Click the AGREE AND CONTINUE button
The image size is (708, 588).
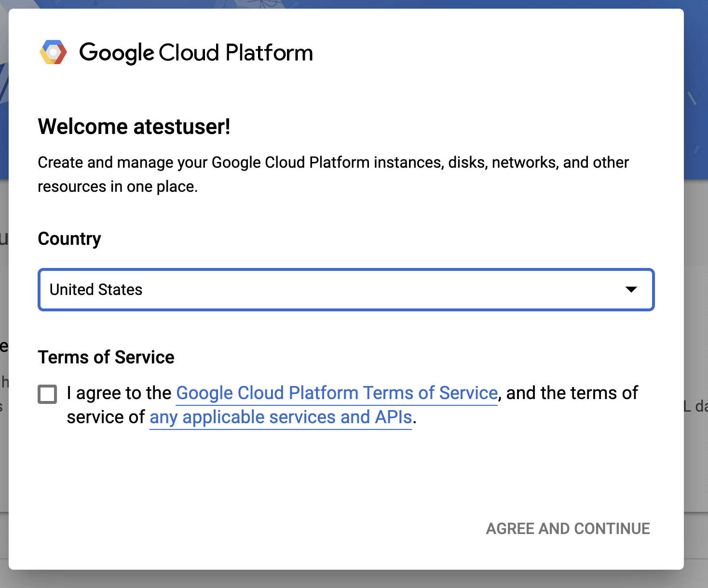(568, 529)
